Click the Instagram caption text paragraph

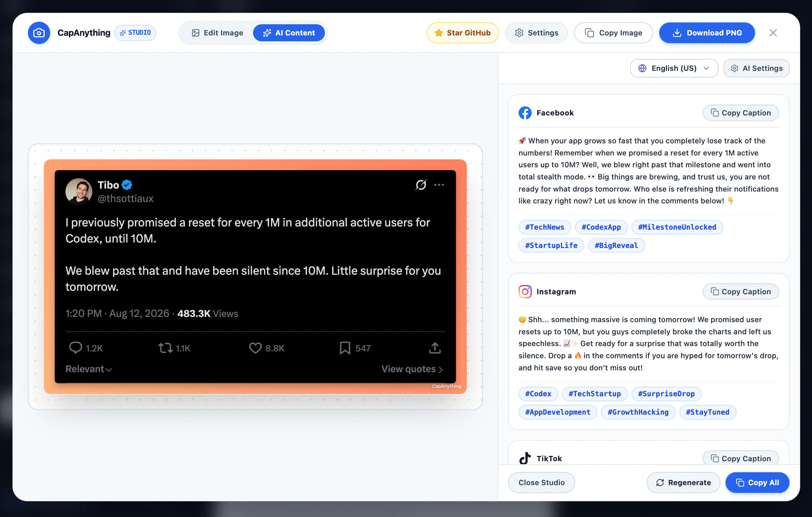click(649, 343)
